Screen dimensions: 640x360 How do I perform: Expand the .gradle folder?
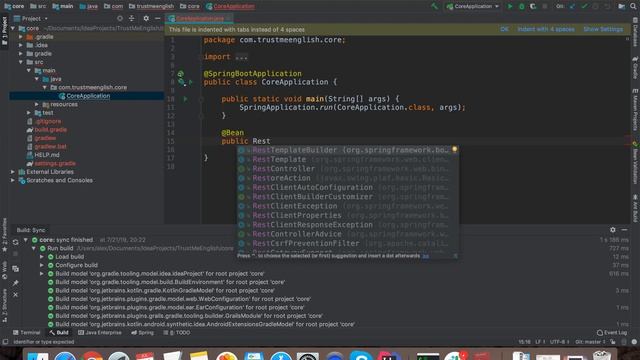(21, 37)
